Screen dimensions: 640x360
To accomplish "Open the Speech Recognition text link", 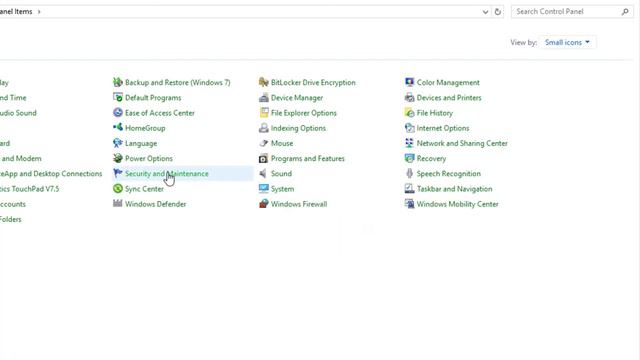I will coord(449,173).
